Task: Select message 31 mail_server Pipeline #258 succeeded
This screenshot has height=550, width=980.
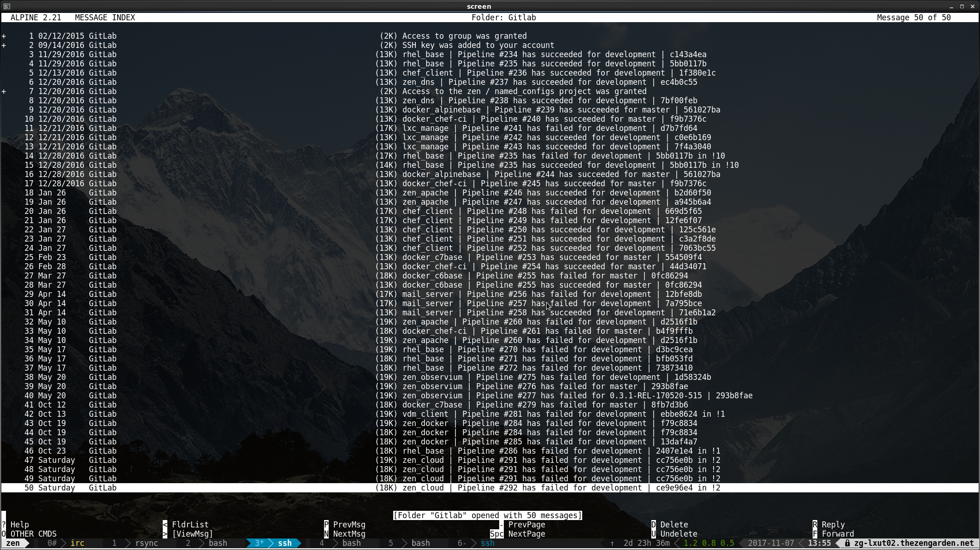Action: [490, 313]
